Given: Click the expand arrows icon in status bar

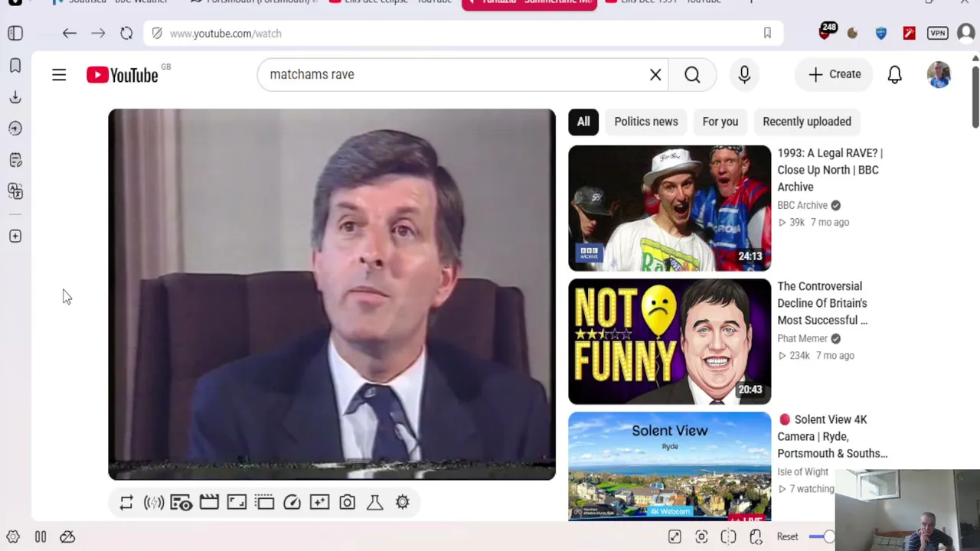Looking at the screenshot, I should (x=675, y=536).
